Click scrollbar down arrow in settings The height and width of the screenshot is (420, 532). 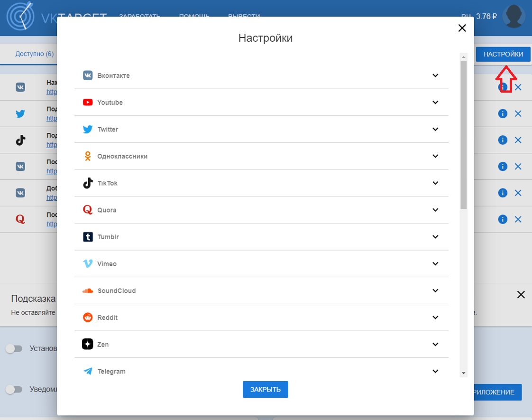click(x=463, y=373)
